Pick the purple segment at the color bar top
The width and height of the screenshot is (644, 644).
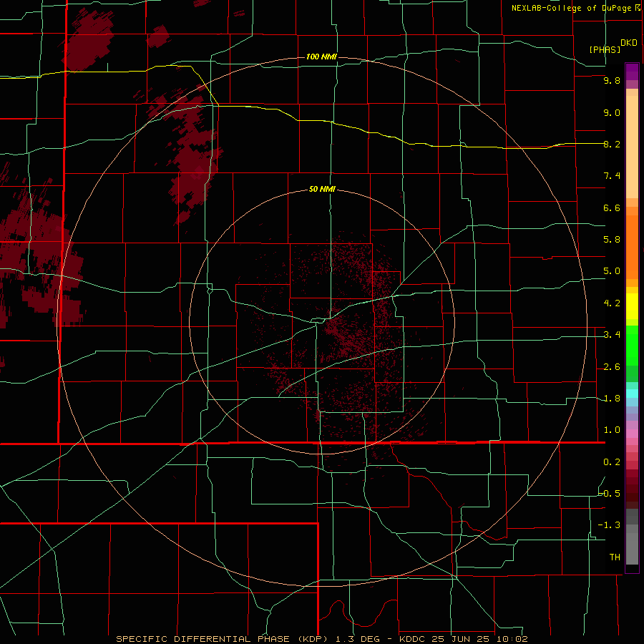click(632, 72)
